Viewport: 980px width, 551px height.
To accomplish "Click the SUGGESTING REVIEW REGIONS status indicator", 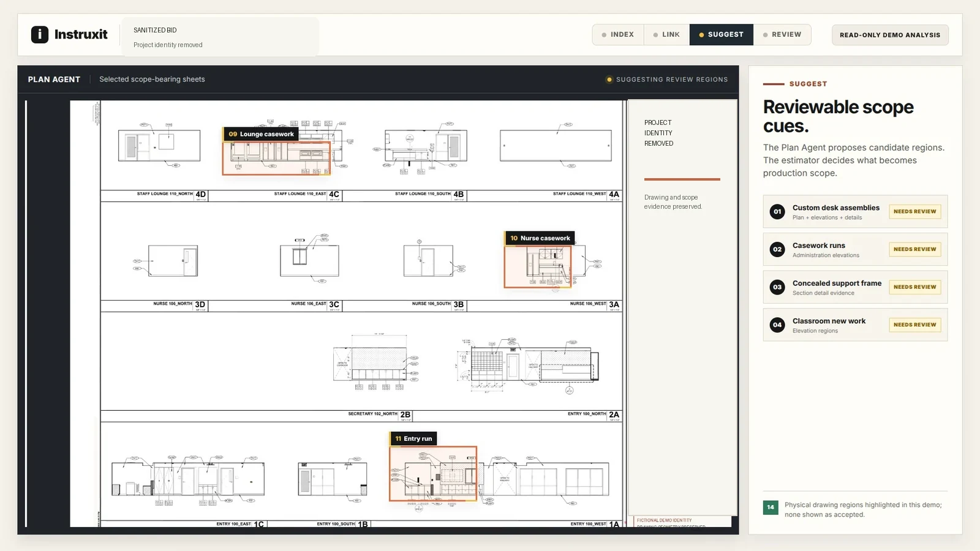I will [667, 80].
